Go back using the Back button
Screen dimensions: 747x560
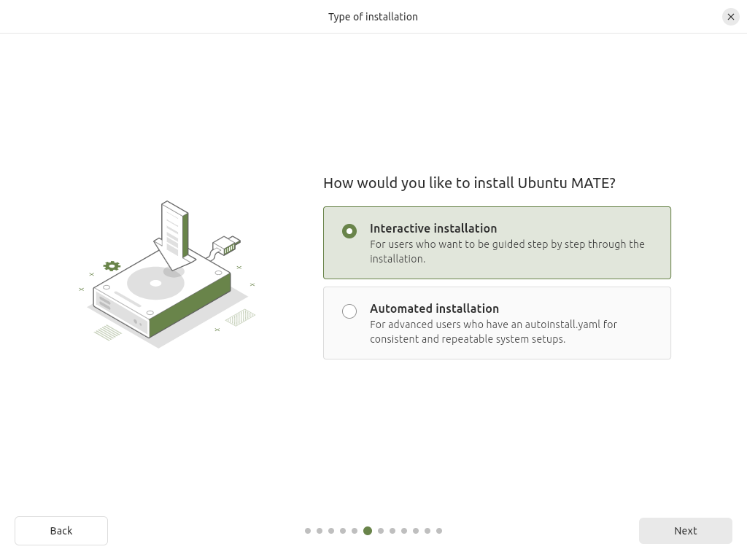61,531
